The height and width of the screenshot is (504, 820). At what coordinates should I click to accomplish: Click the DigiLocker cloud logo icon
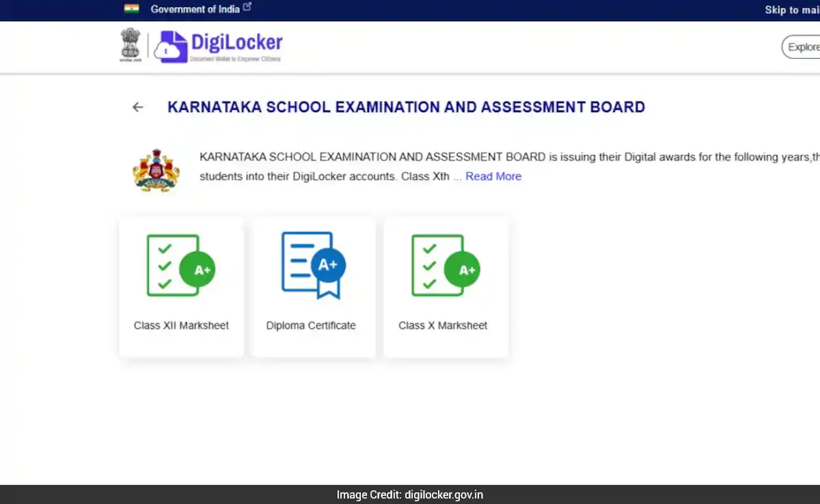(170, 47)
